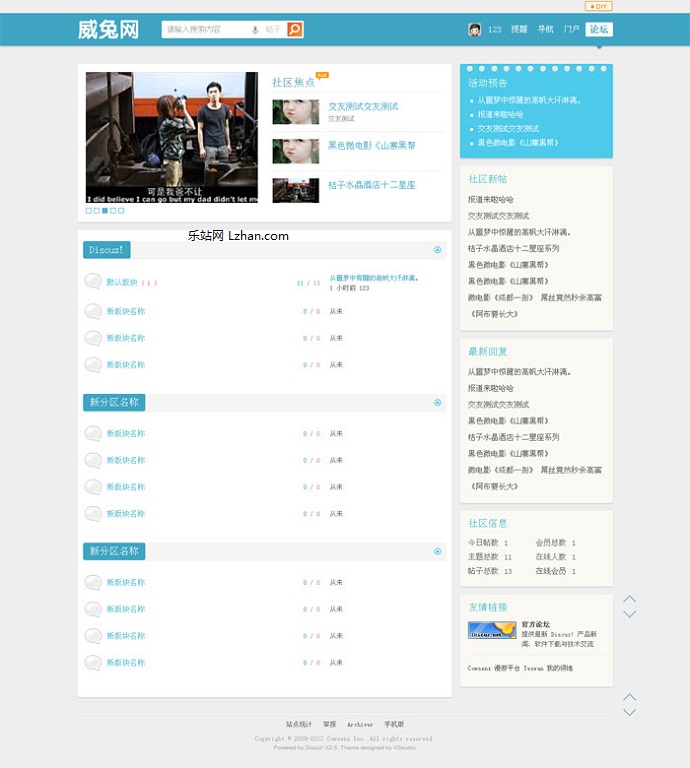The image size is (690, 768).
Task: Click the 默认版块 speech bubble icon
Action: pyautogui.click(x=93, y=281)
